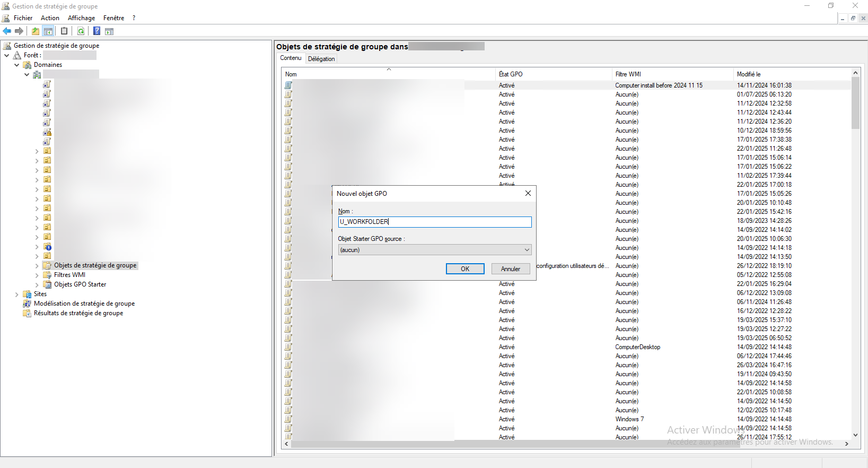Click OK in Nouvel objet GPO dialog
Image resolution: width=868 pixels, height=468 pixels.
click(464, 269)
